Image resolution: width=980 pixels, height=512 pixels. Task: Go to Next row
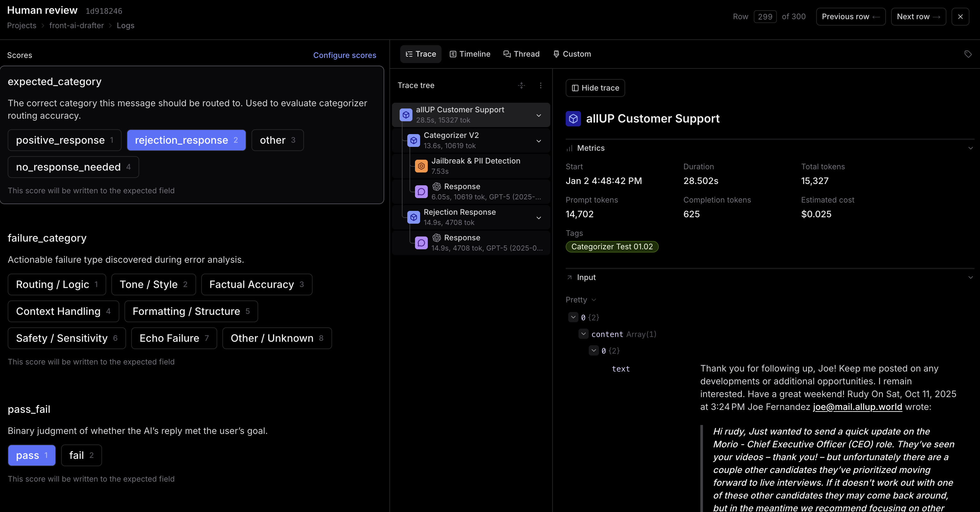[x=918, y=17]
